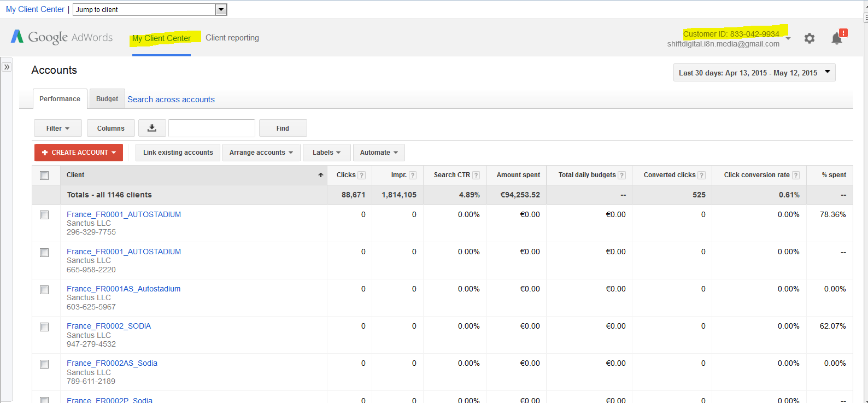Screen dimensions: 868x403
Task: Click the Totals - all 1146 clients row
Action: [442, 195]
